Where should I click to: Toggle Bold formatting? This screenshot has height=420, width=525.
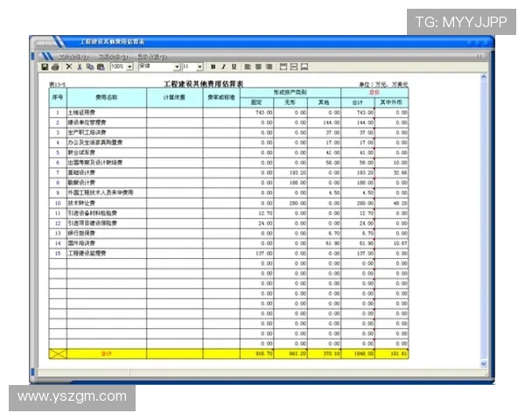[x=213, y=66]
